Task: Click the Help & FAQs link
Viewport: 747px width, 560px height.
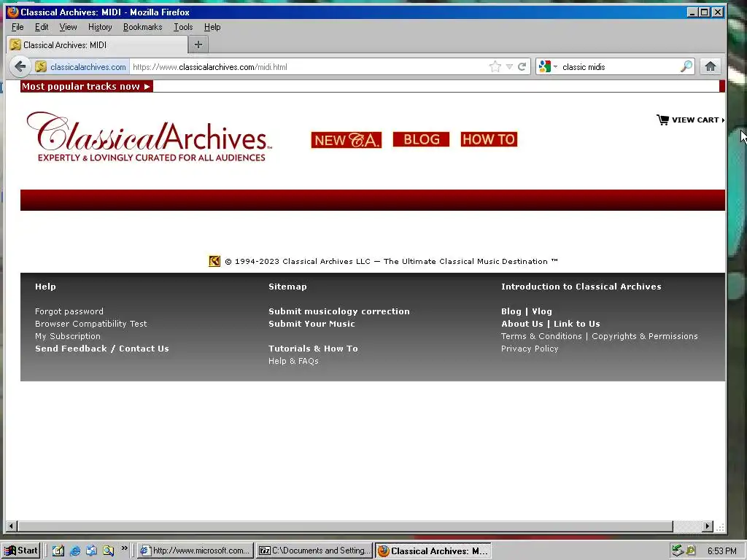Action: click(x=293, y=361)
